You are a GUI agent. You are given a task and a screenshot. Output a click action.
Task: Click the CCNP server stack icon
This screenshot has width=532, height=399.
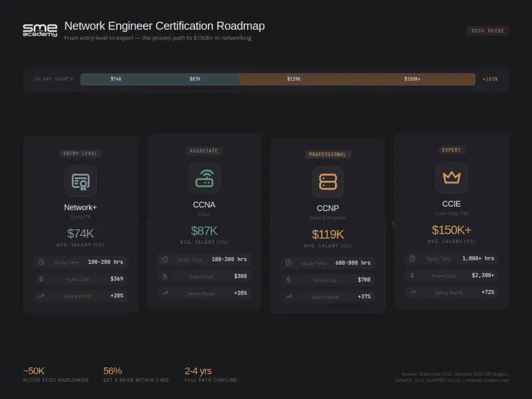click(328, 182)
